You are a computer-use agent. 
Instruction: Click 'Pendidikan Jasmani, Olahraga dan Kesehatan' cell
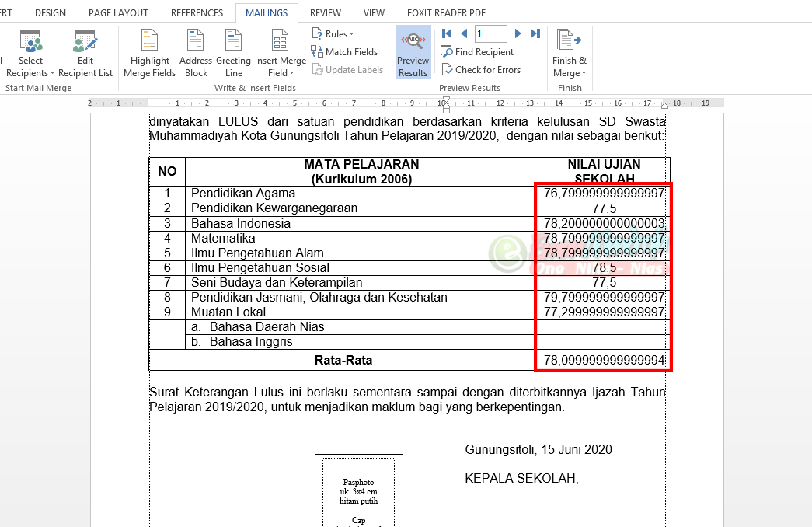[361, 298]
